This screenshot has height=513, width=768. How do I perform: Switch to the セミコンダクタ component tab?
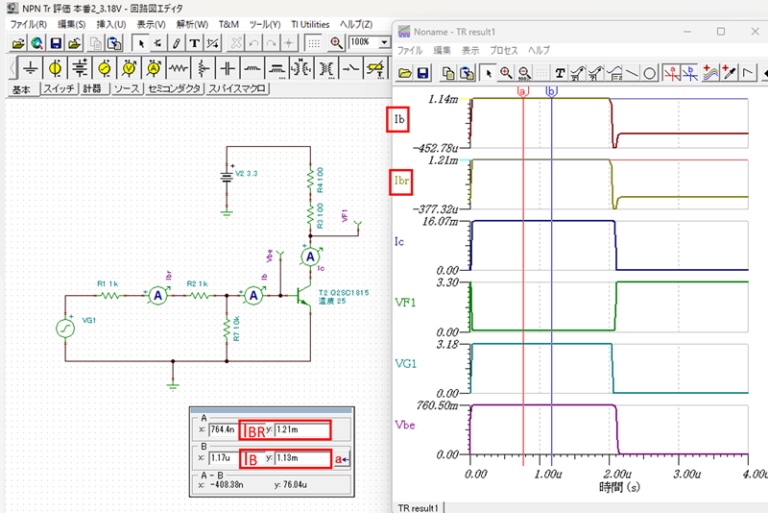coord(175,89)
